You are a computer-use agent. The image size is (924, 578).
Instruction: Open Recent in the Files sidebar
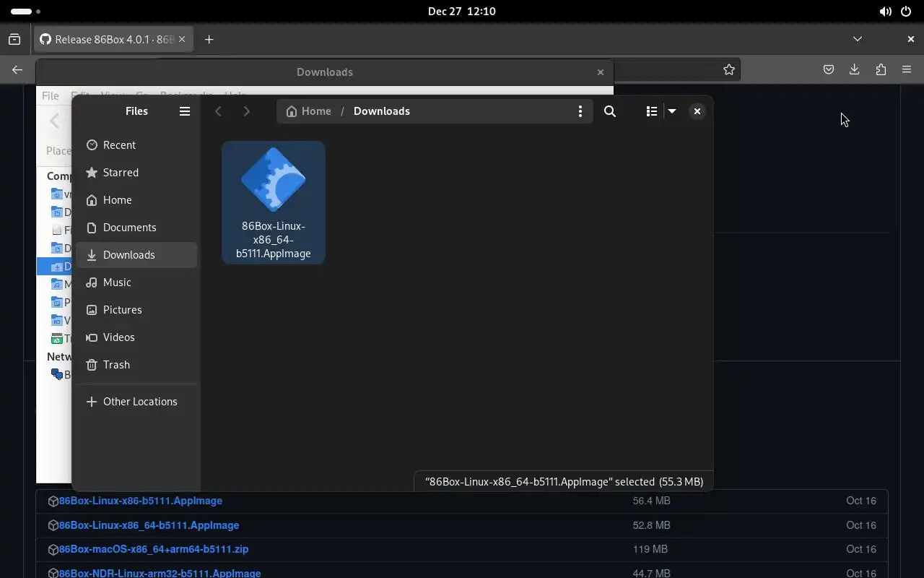click(x=136, y=145)
